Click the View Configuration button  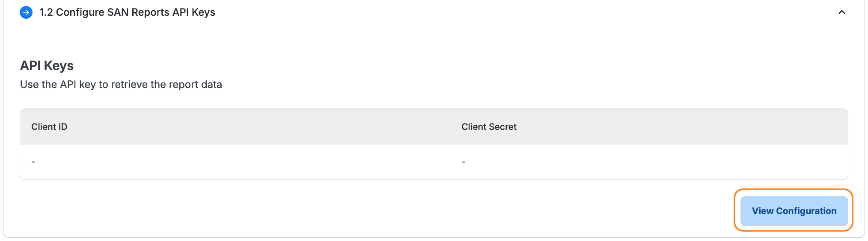pyautogui.click(x=794, y=211)
